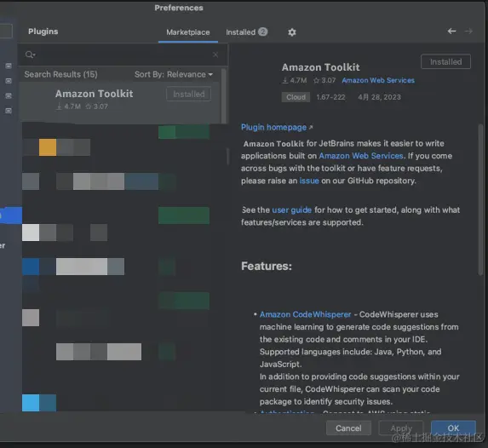Open the Sort By Relevance dropdown
Image resolution: width=488 pixels, height=448 pixels.
[x=174, y=74]
